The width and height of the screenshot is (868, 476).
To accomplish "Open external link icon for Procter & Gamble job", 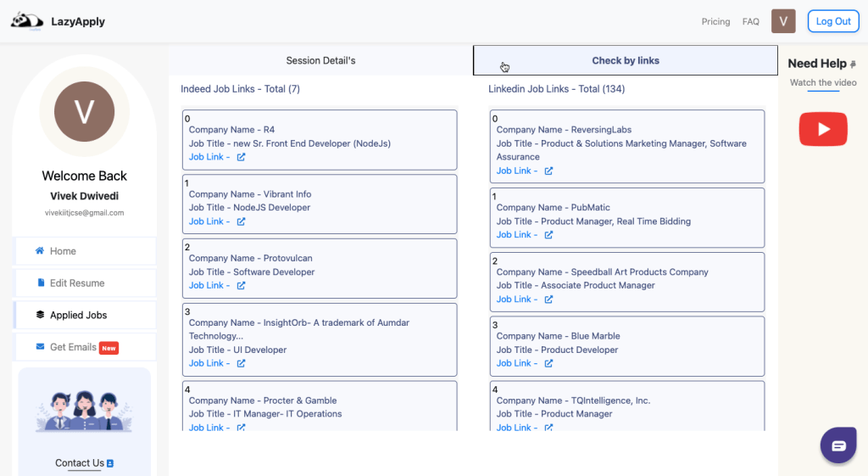I will pyautogui.click(x=241, y=428).
